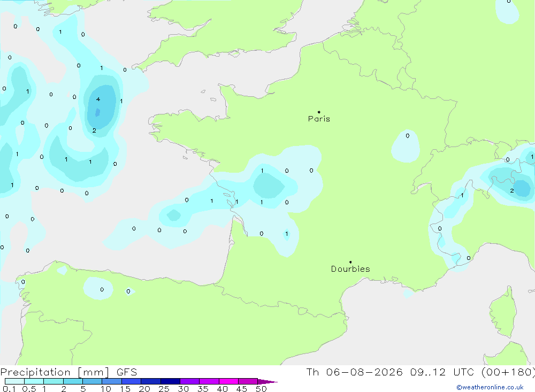The height and width of the screenshot is (392, 535).
Task: Pick the 25–30 mm navy legend swatch
Action: pyautogui.click(x=170, y=381)
